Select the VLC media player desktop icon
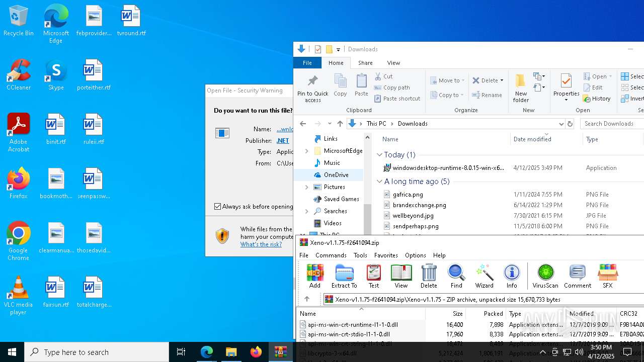Viewport: 644px width, 362px height. click(18, 296)
